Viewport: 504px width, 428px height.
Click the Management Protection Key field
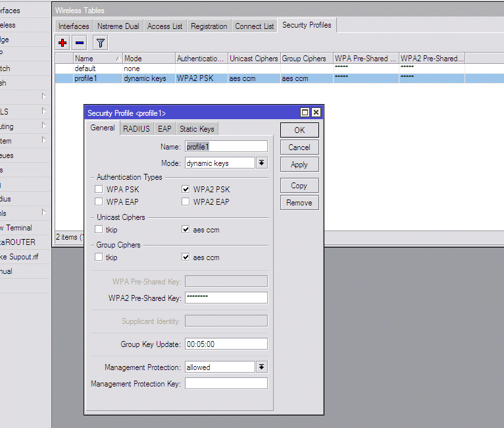coord(226,383)
